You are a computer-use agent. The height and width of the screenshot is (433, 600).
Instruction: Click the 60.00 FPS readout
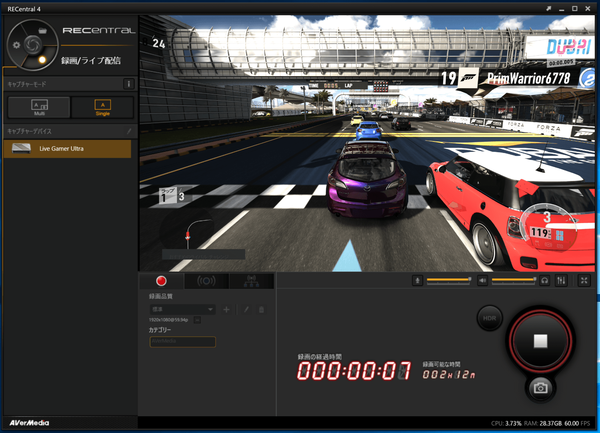(x=577, y=423)
